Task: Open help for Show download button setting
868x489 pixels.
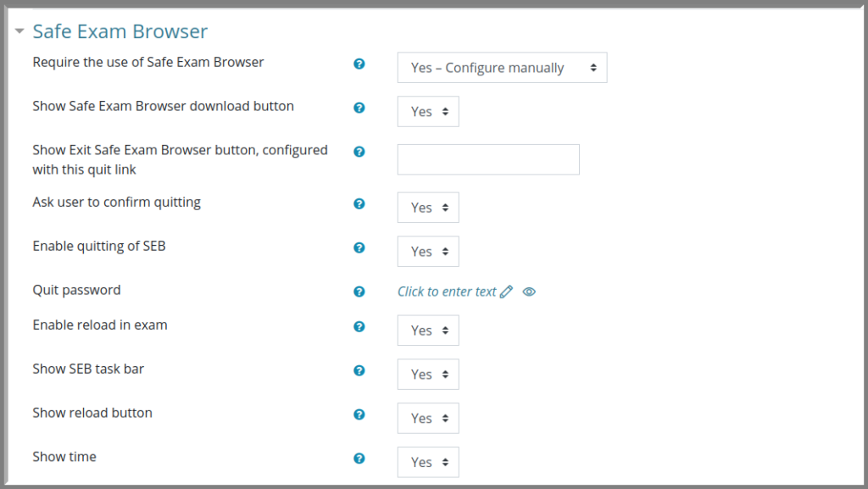Action: pyautogui.click(x=359, y=108)
